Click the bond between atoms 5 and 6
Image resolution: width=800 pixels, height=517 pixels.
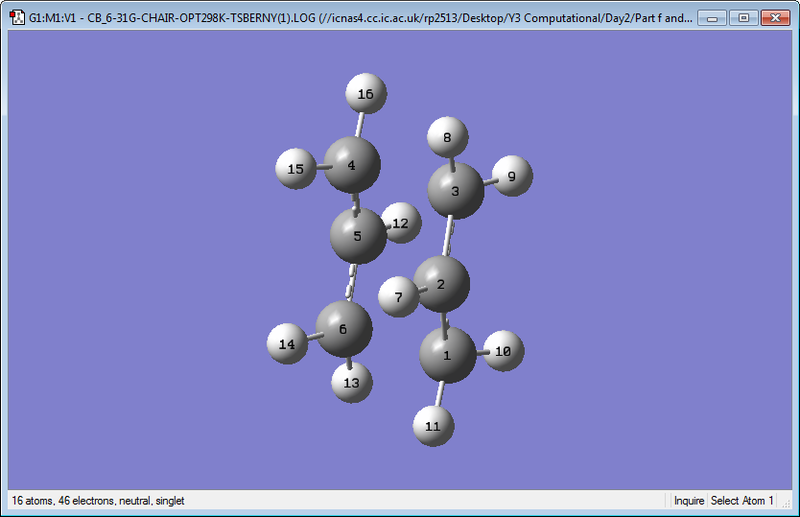(x=351, y=283)
